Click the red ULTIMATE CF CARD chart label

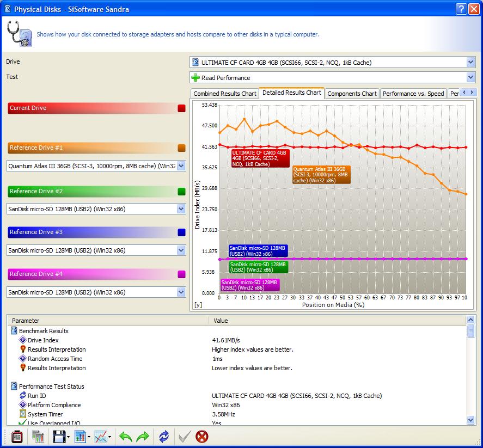point(260,158)
